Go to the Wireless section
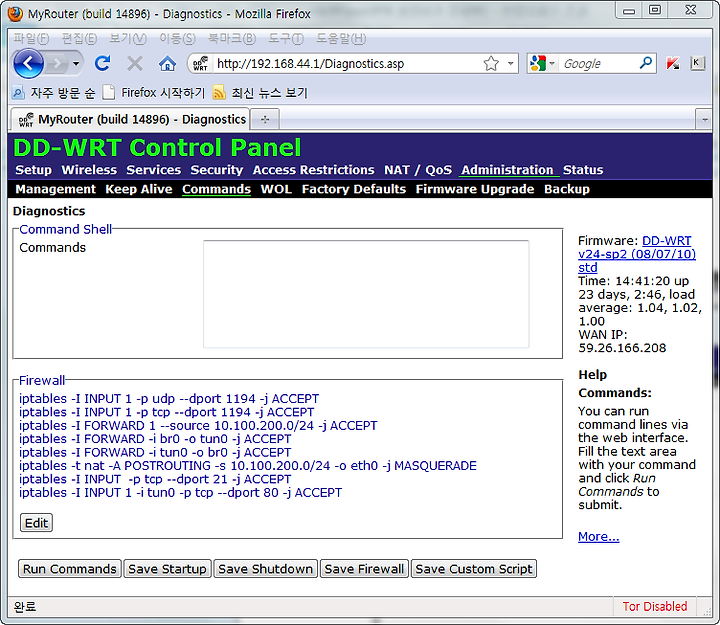 [89, 170]
